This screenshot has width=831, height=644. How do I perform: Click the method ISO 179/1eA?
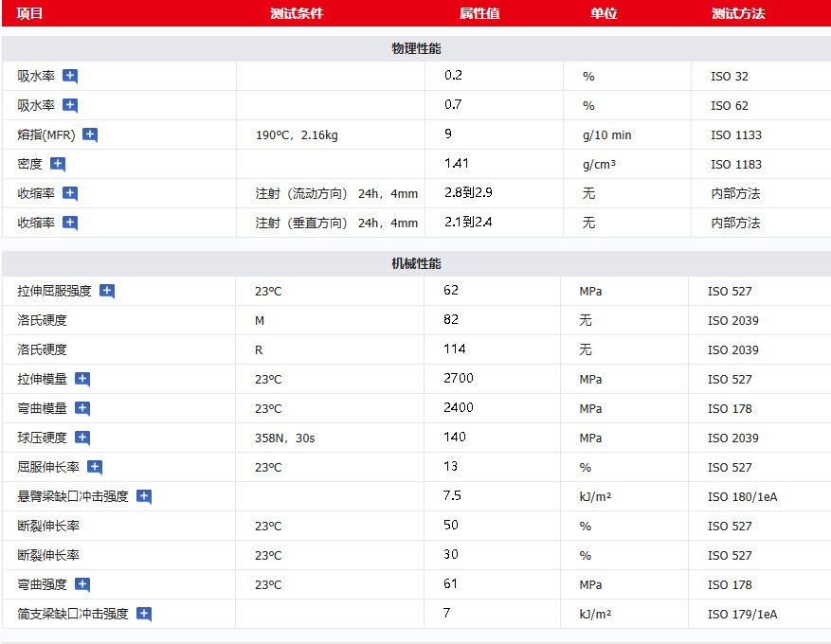(x=743, y=615)
